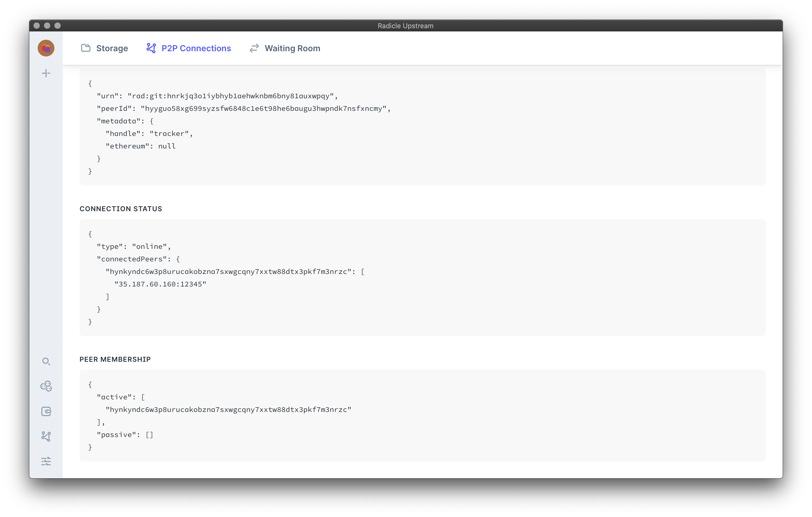Select the P2P Connections tab
Screen dimensions: 812x517
(x=196, y=48)
